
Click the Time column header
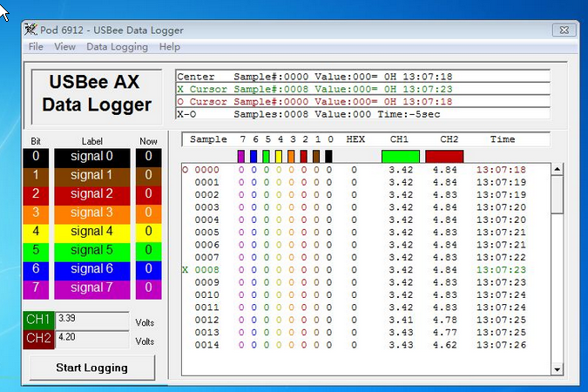(x=503, y=139)
